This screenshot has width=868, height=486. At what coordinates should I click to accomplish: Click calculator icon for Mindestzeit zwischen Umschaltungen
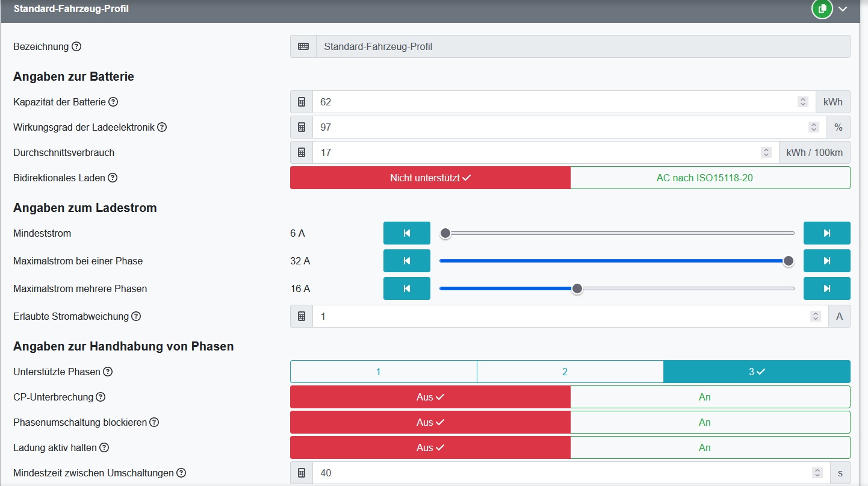click(x=302, y=473)
